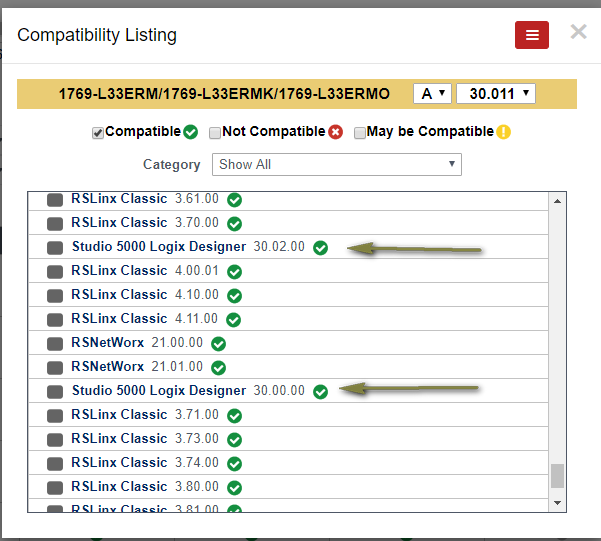Open RSLinx Classic 3.70.00 link
Image resolution: width=601 pixels, height=541 pixels.
119,222
